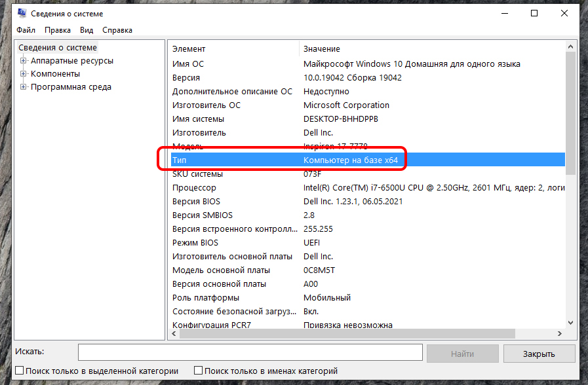
Task: Open the Правка menu
Action: 58,30
